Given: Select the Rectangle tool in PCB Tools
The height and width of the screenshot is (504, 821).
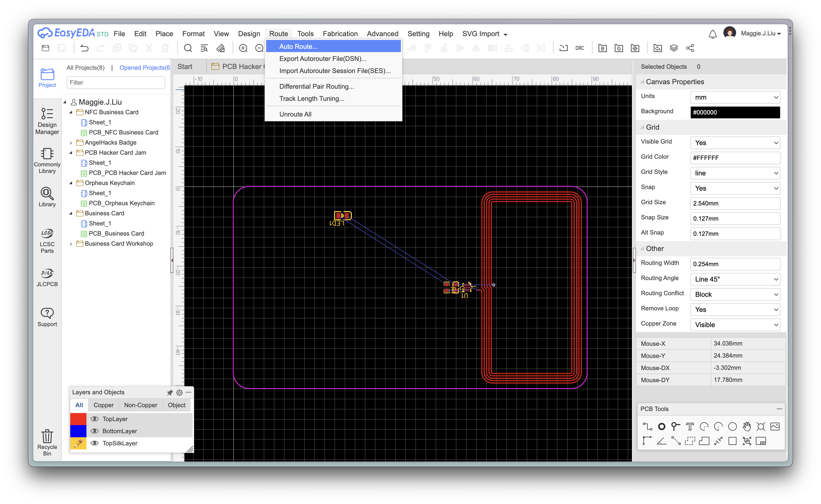Looking at the screenshot, I should tap(732, 441).
